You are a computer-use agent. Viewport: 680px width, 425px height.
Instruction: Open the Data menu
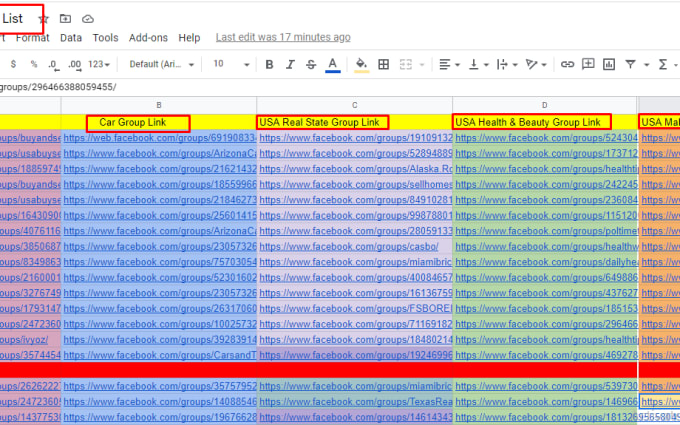71,38
